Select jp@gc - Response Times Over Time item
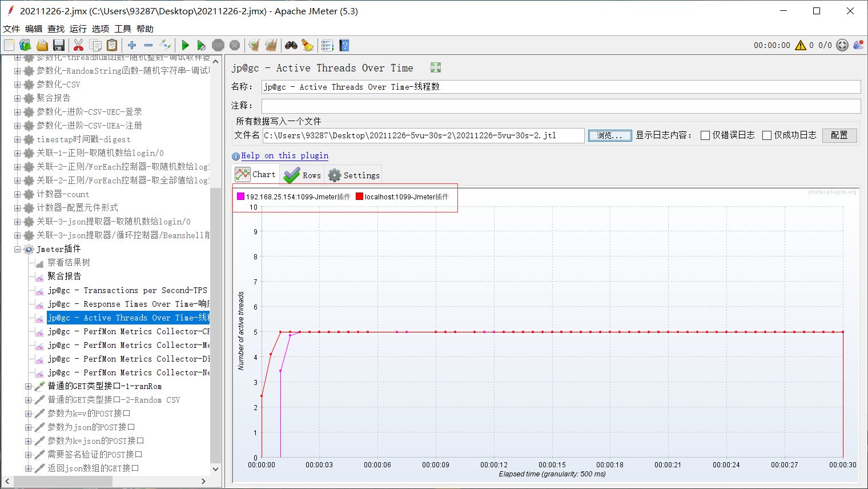This screenshot has width=868, height=489. (128, 304)
